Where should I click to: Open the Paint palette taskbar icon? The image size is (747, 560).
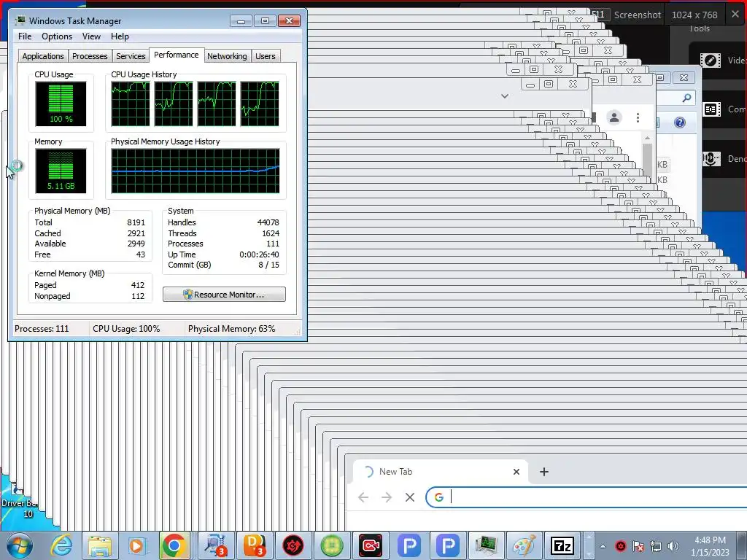(524, 545)
